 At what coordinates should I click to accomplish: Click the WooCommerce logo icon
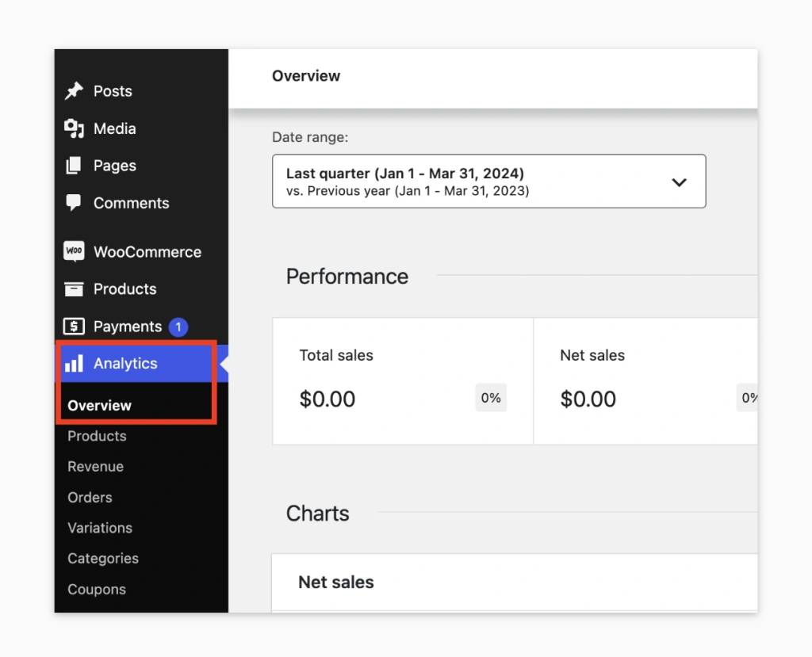click(x=75, y=251)
